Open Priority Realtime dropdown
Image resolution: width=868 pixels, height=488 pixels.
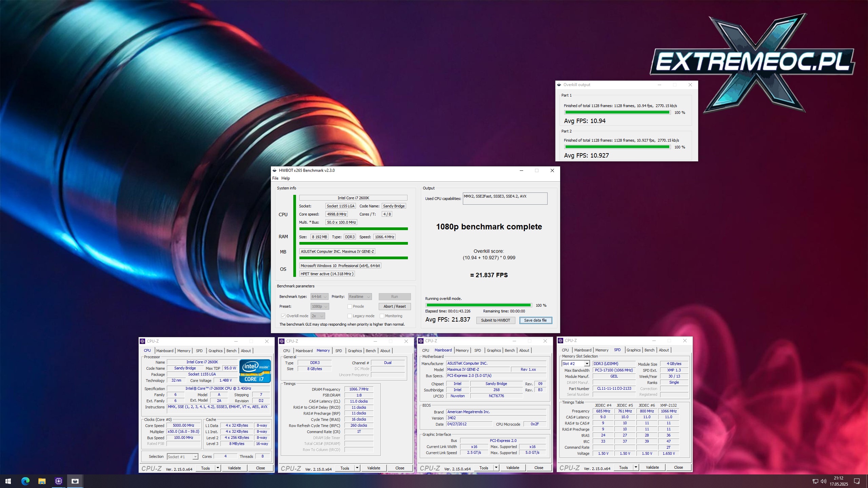(360, 297)
